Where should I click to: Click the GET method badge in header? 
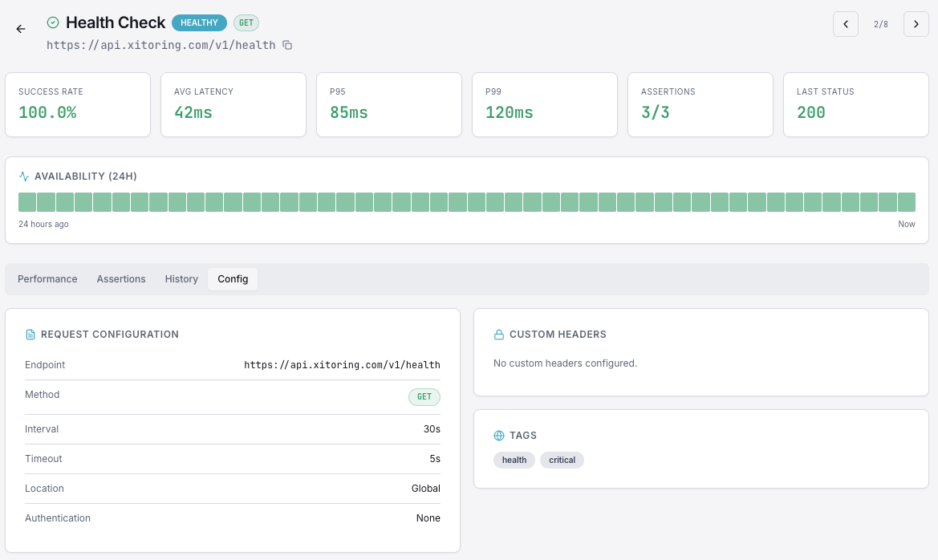[246, 22]
